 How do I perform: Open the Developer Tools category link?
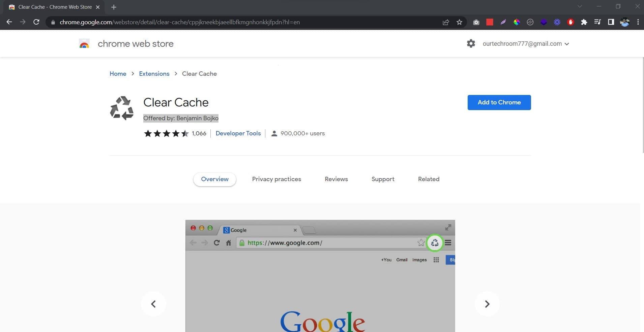[238, 133]
